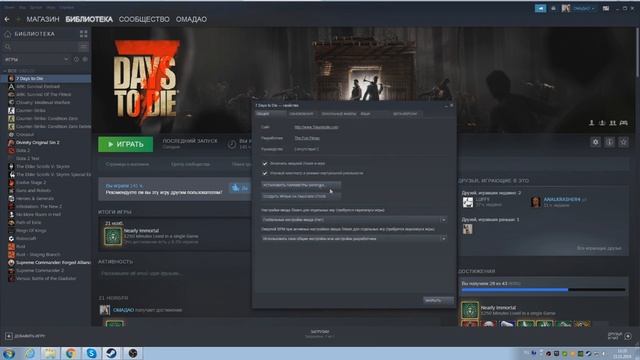Image resolution: width=640 pixels, height=360 pixels.
Task: Open the blue announcements icon at top
Action: [540, 8]
